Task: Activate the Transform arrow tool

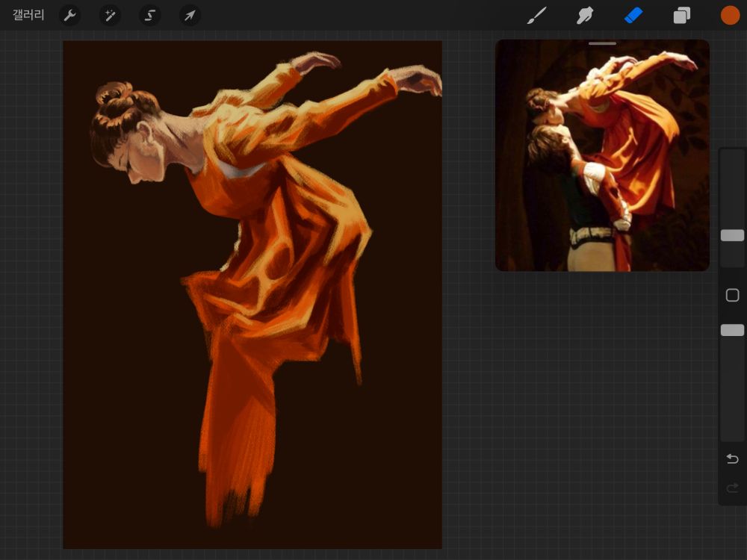Action: pos(190,15)
